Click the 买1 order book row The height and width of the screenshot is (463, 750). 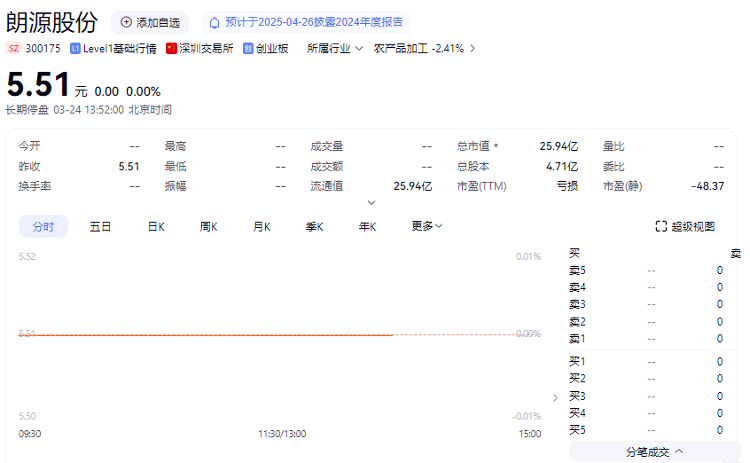646,362
